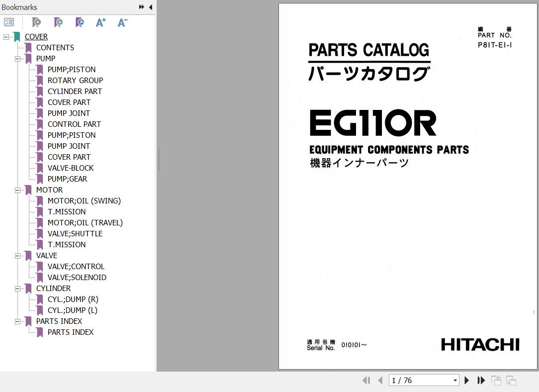The image size is (539, 392).
Task: Open the VALVE;CONTROL bookmark
Action: (x=76, y=267)
